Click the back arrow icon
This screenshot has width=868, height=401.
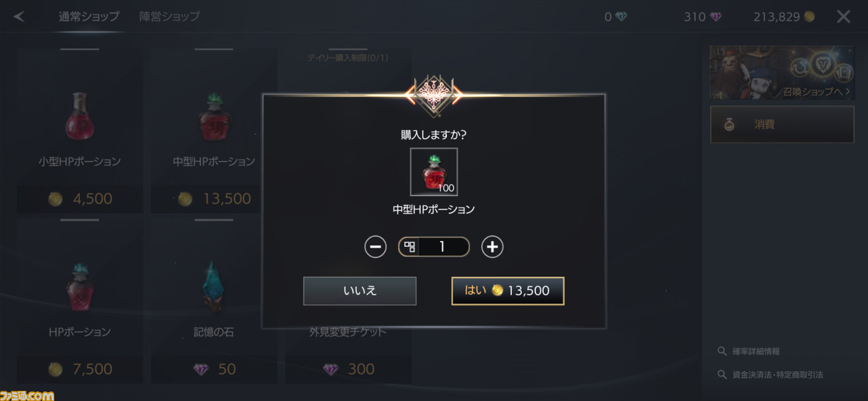[x=19, y=16]
